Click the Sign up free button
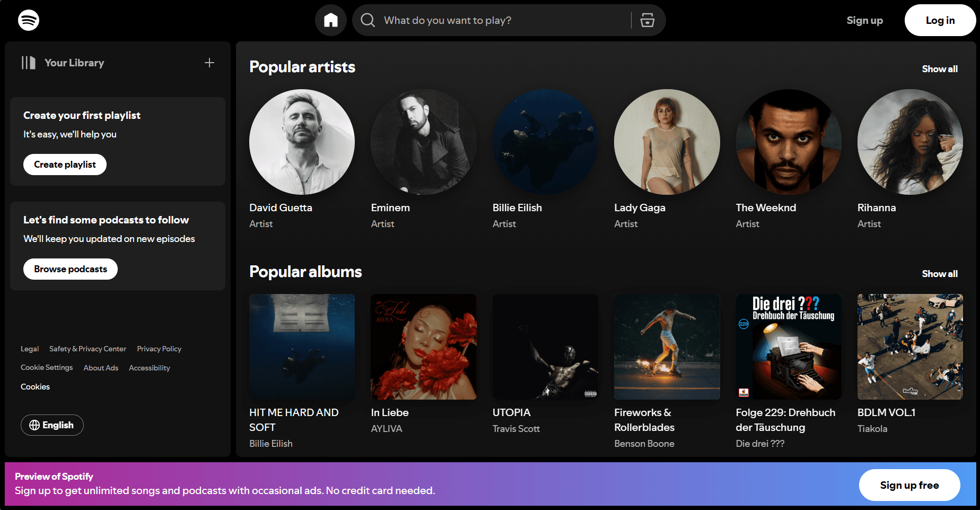Image resolution: width=980 pixels, height=510 pixels. pyautogui.click(x=909, y=485)
